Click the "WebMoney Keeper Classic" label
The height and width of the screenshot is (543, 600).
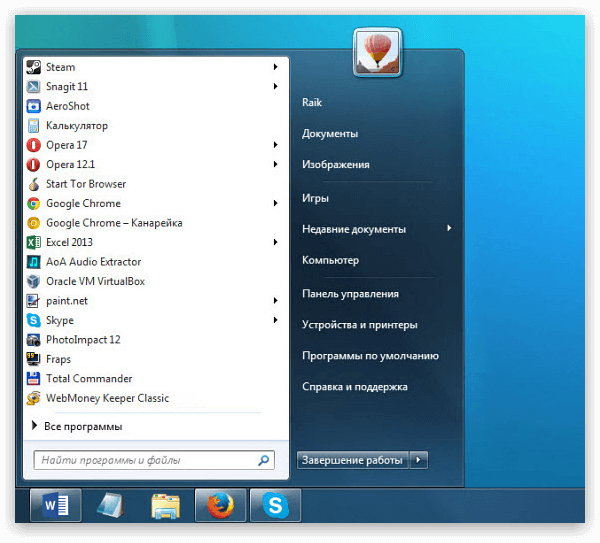[108, 398]
